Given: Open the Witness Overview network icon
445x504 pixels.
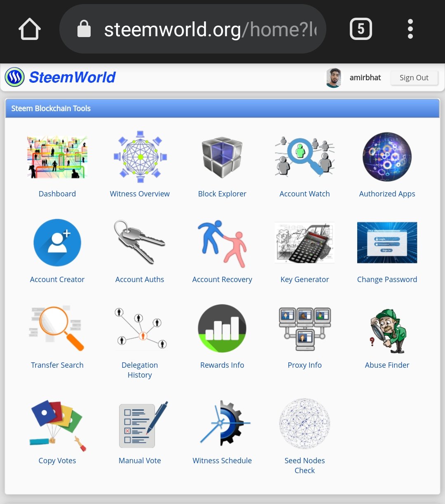Looking at the screenshot, I should (x=140, y=157).
